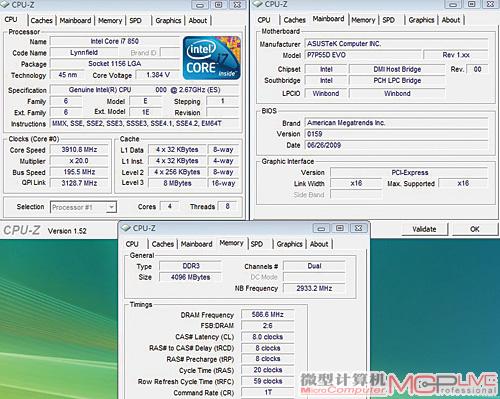This screenshot has width=500, height=399.
Task: Click CPU-Z app icon in Memory window title
Action: tap(126, 228)
